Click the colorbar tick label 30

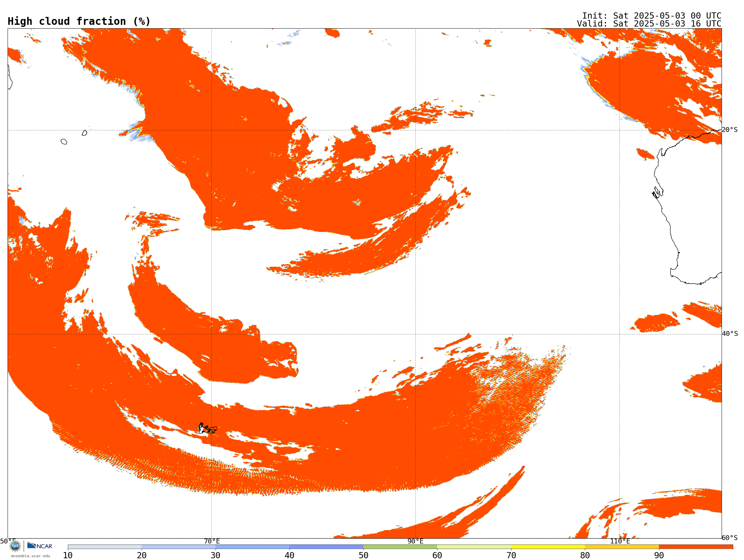click(216, 555)
